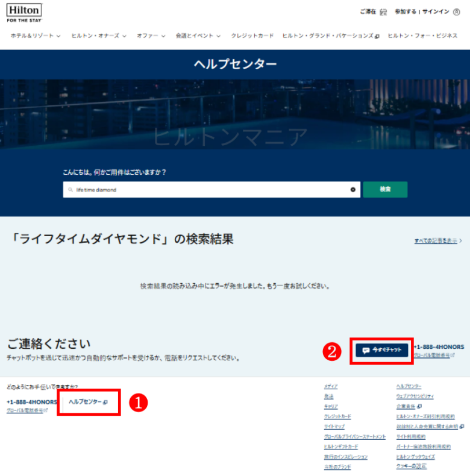Open ヒルトン・フォー・ビジネス nav item

[x=422, y=36]
